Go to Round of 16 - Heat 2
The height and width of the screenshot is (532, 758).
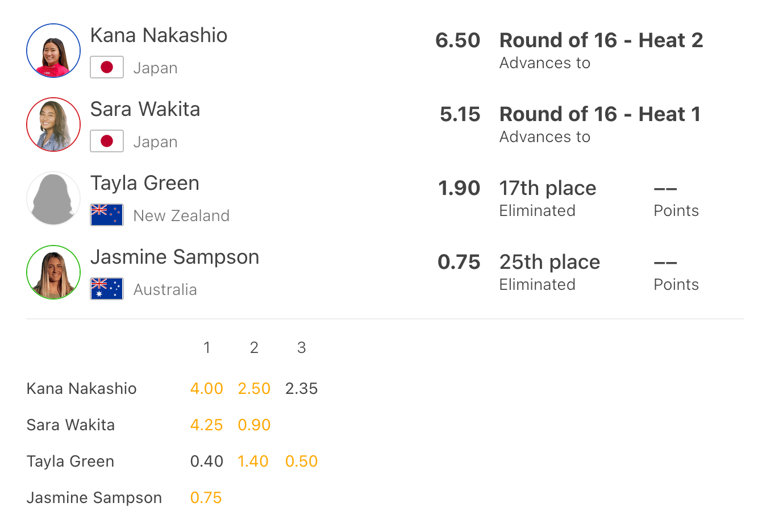point(601,40)
